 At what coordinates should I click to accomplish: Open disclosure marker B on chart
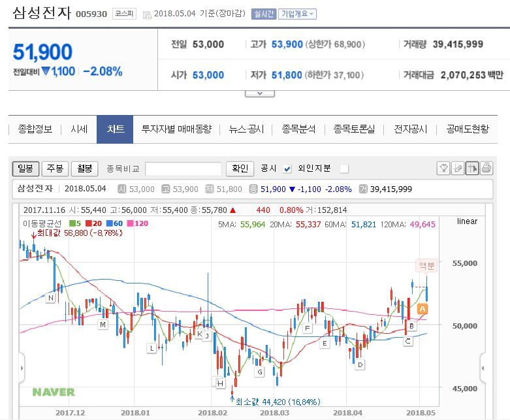tap(411, 326)
